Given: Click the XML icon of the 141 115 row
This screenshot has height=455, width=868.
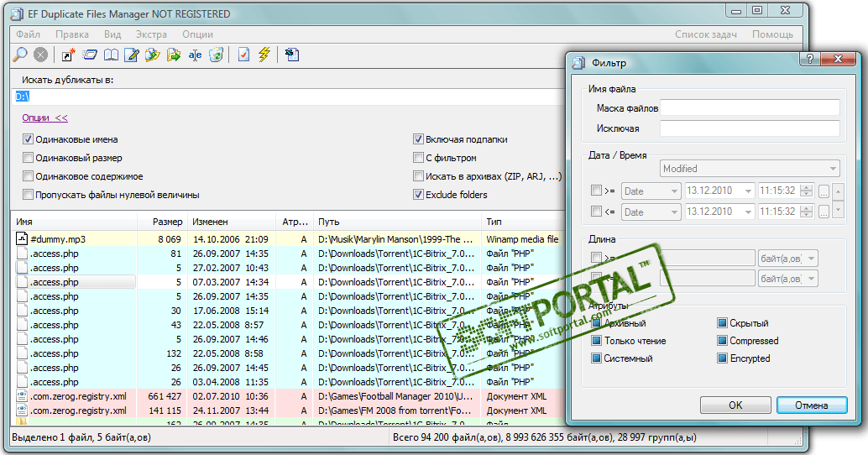Looking at the screenshot, I should coord(22,411).
